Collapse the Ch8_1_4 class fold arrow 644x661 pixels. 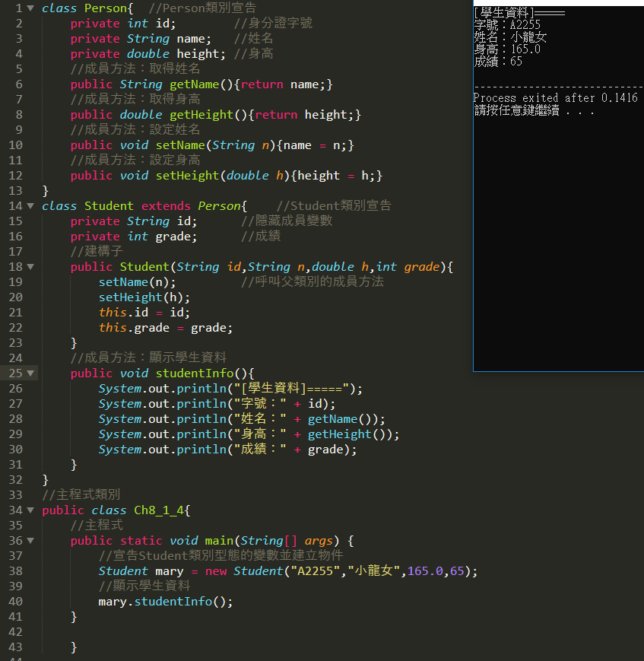pos(30,510)
